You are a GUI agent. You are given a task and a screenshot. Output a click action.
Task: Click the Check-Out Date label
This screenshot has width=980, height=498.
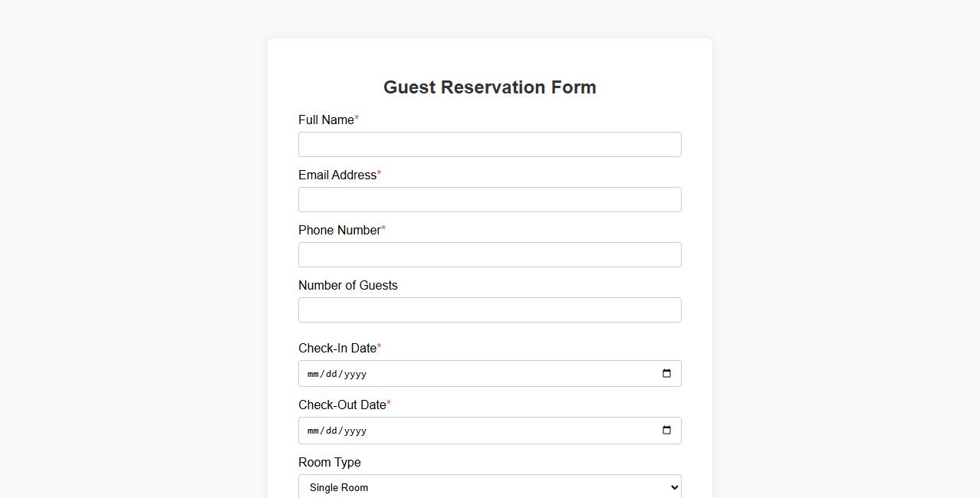tap(340, 405)
